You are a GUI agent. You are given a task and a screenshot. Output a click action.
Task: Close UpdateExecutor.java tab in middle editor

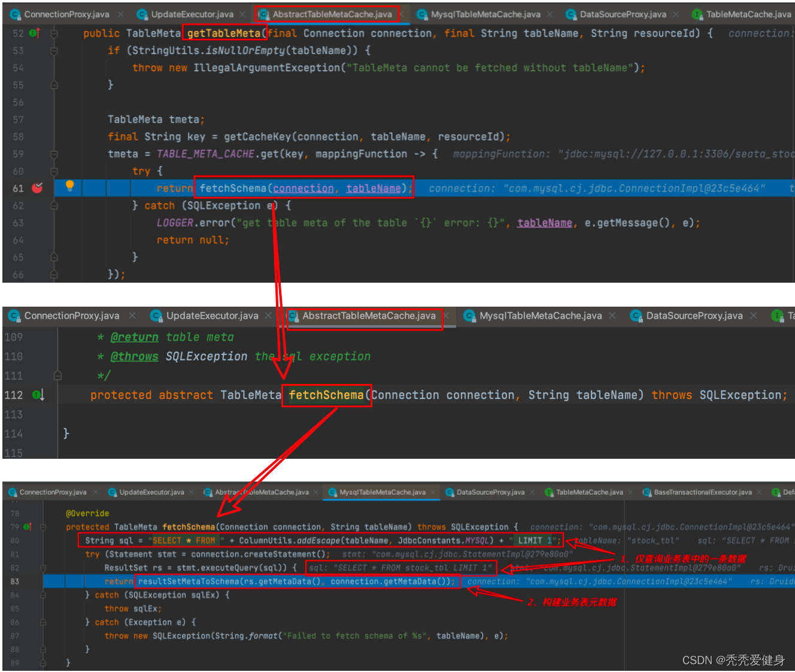tap(268, 316)
